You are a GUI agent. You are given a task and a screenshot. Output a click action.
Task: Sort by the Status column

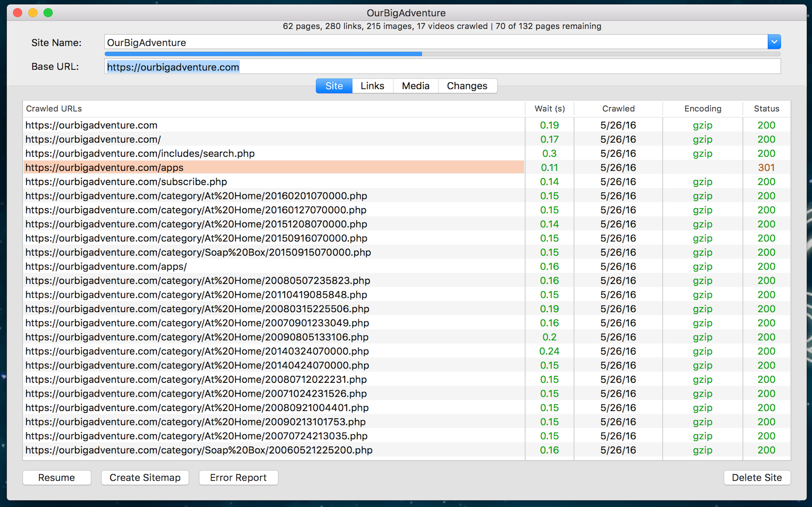[x=766, y=108]
